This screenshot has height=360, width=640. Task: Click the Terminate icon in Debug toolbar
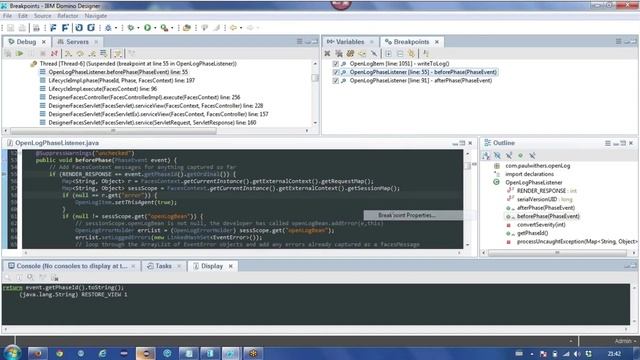click(x=43, y=53)
